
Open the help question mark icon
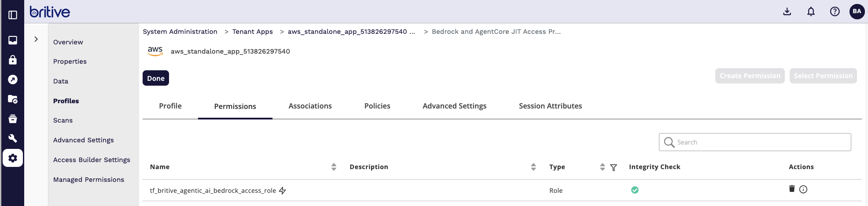[835, 11]
